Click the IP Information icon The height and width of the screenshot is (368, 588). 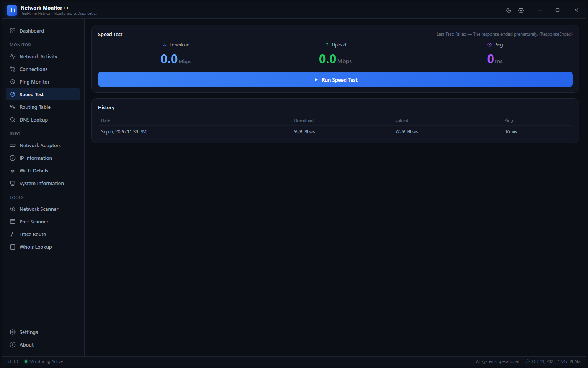pyautogui.click(x=13, y=158)
